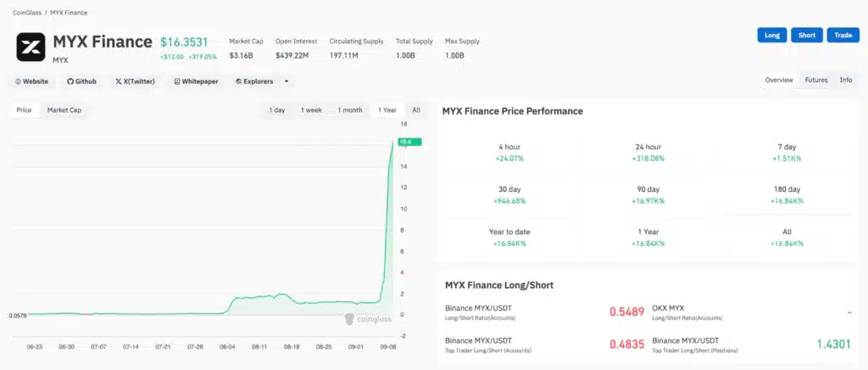The height and width of the screenshot is (370, 868).
Task: Click the 1 Year performance cell
Action: click(x=648, y=238)
